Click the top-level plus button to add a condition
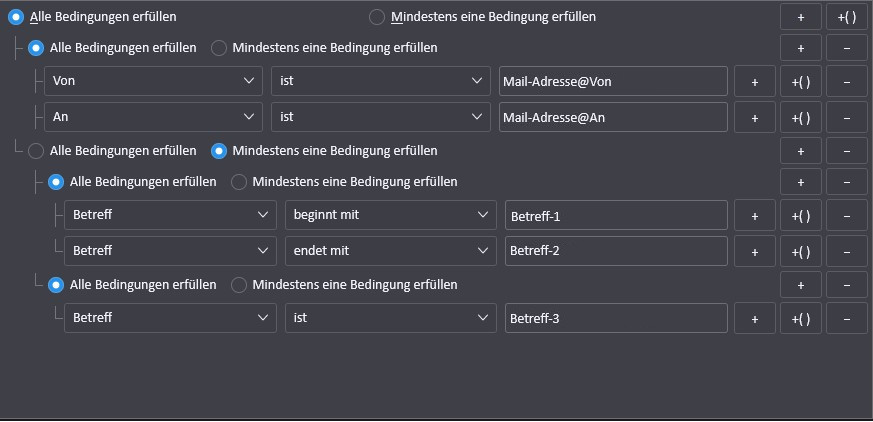This screenshot has height=422, width=873. click(x=801, y=17)
